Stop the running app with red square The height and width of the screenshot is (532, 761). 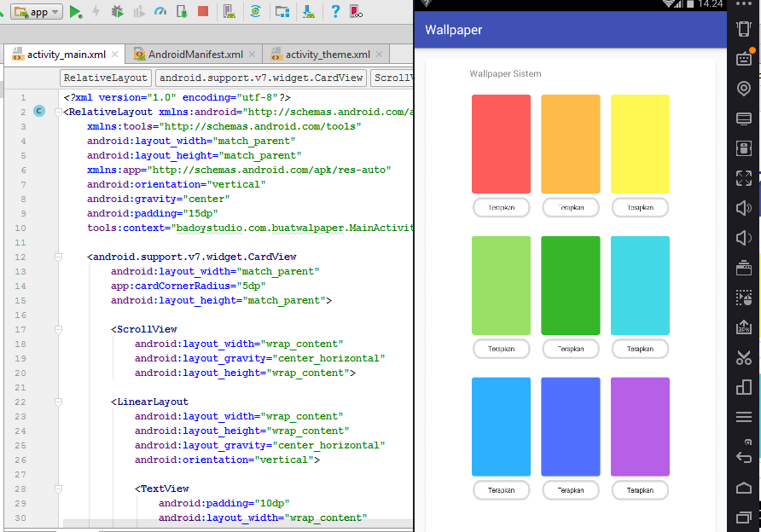click(x=202, y=12)
